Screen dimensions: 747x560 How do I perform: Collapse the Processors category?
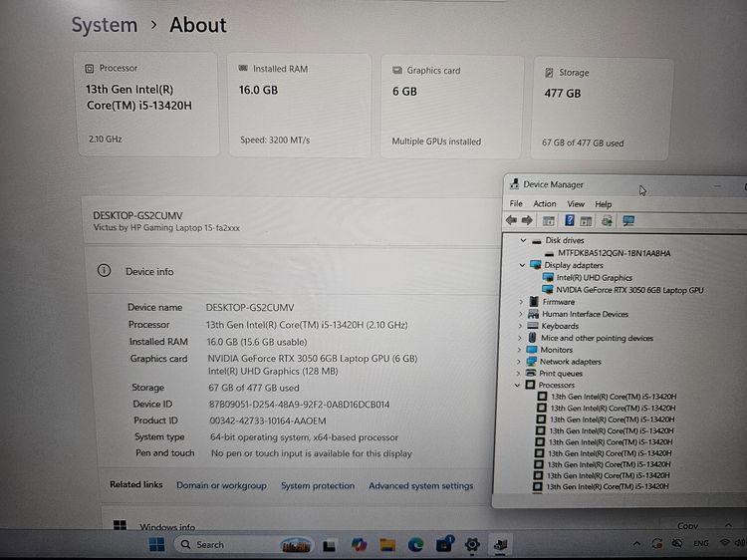click(x=517, y=385)
